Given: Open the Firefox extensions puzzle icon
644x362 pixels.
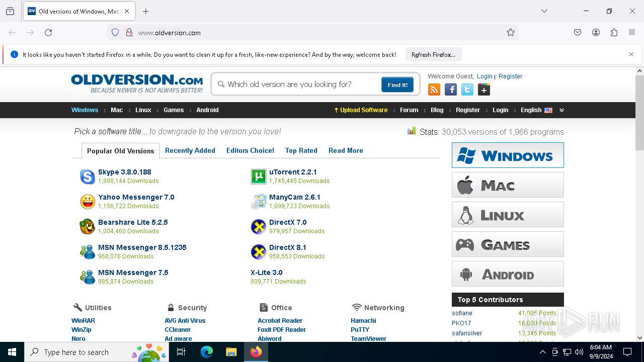Looking at the screenshot, I should coord(614,33).
